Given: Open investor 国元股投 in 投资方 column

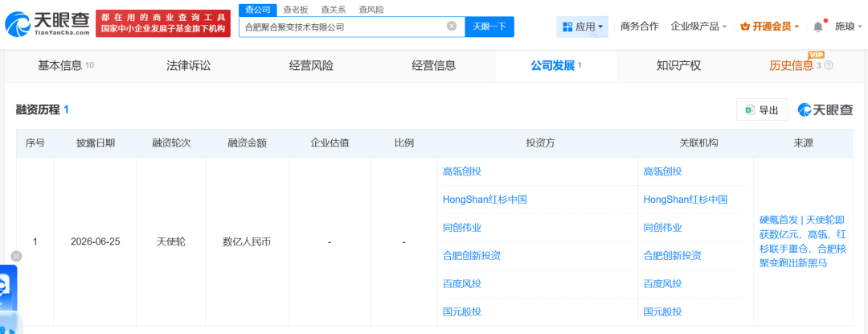Looking at the screenshot, I should 462,311.
